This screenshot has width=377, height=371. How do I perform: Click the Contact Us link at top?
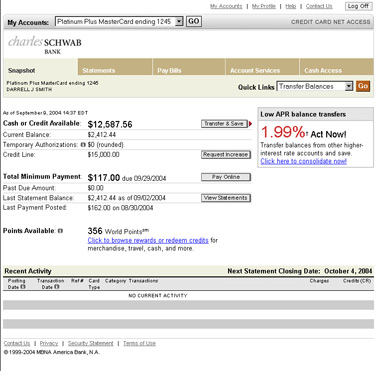pos(319,6)
